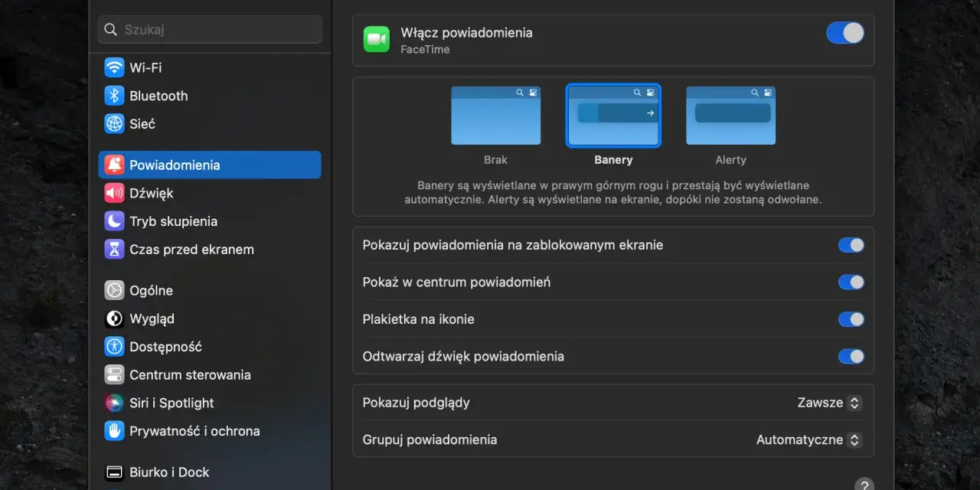Image resolution: width=980 pixels, height=490 pixels.
Task: Click the Siri i Spotlight icon
Action: 114,403
